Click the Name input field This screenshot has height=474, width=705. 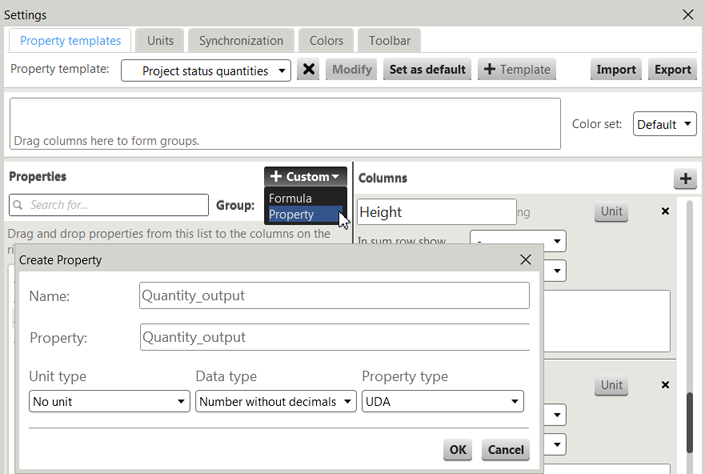pos(334,296)
